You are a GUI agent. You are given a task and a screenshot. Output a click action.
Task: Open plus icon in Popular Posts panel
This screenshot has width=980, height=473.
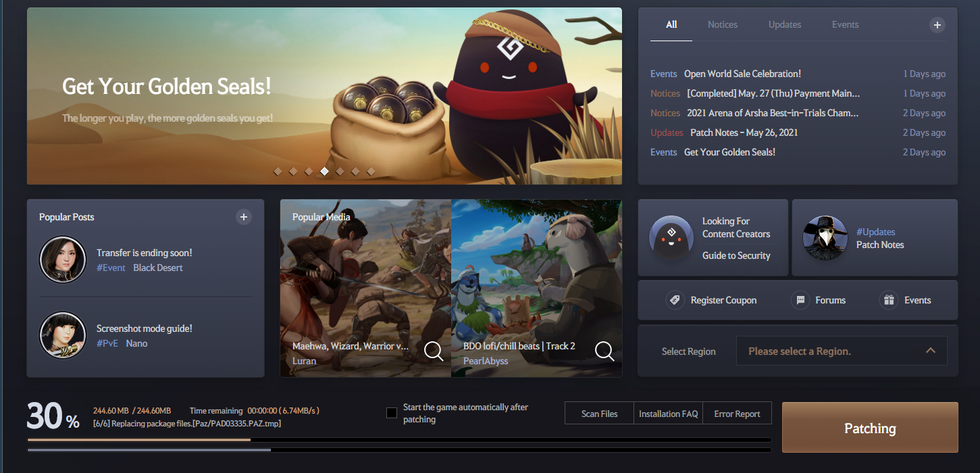tap(244, 217)
